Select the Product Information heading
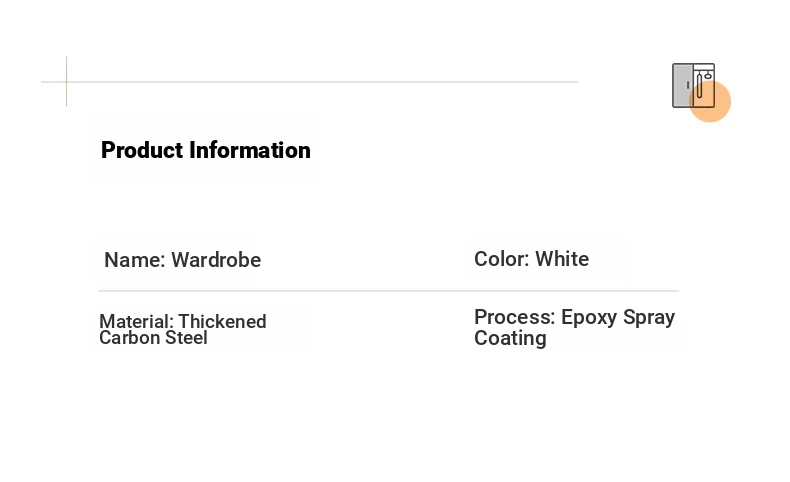 (206, 150)
